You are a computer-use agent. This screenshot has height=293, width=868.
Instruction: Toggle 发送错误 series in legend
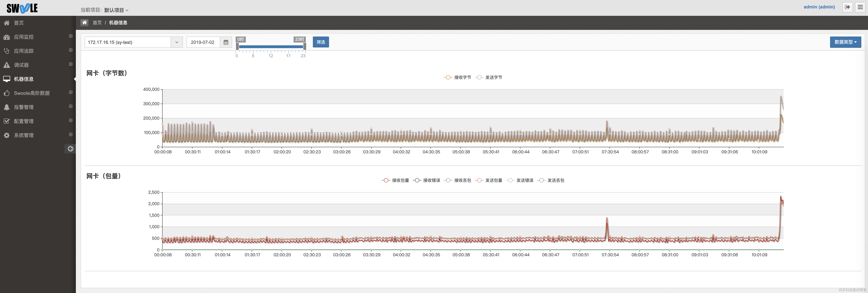pos(520,180)
